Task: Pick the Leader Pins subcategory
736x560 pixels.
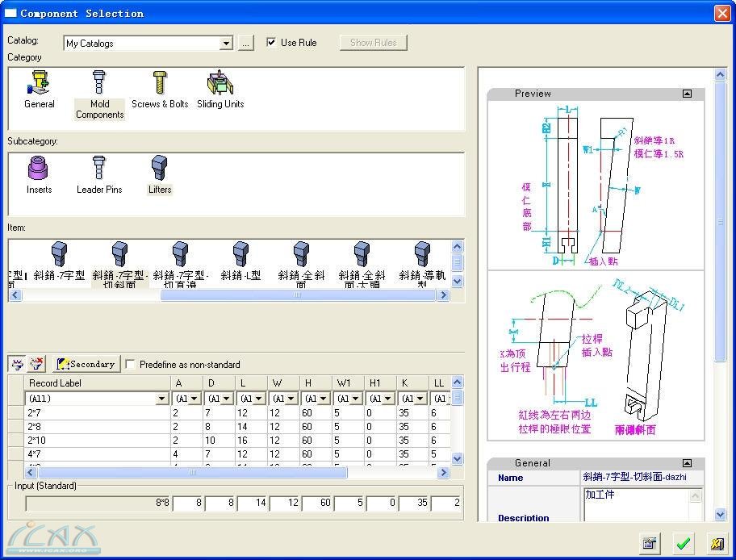Action: [x=99, y=175]
